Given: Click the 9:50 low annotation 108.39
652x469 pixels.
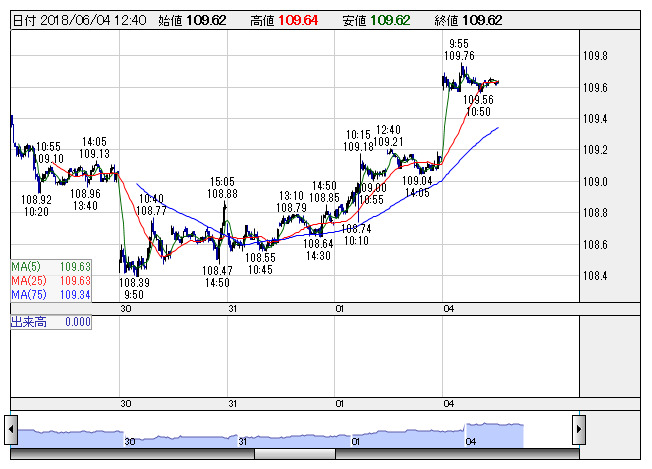Looking at the screenshot, I should [x=134, y=289].
